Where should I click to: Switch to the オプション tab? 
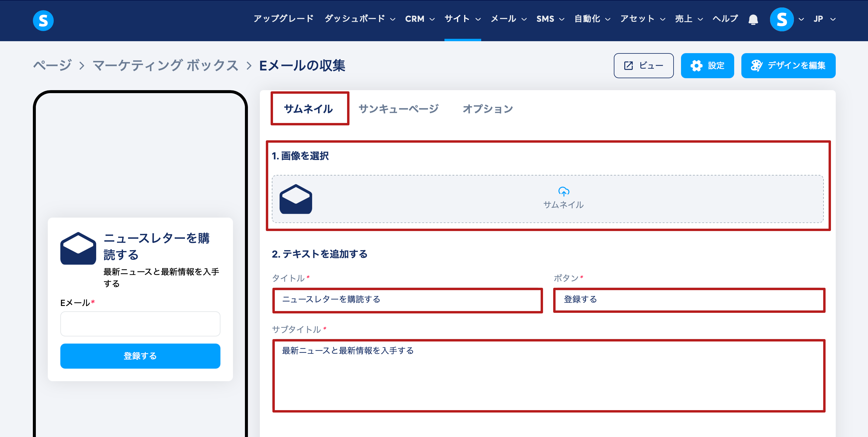(x=487, y=109)
